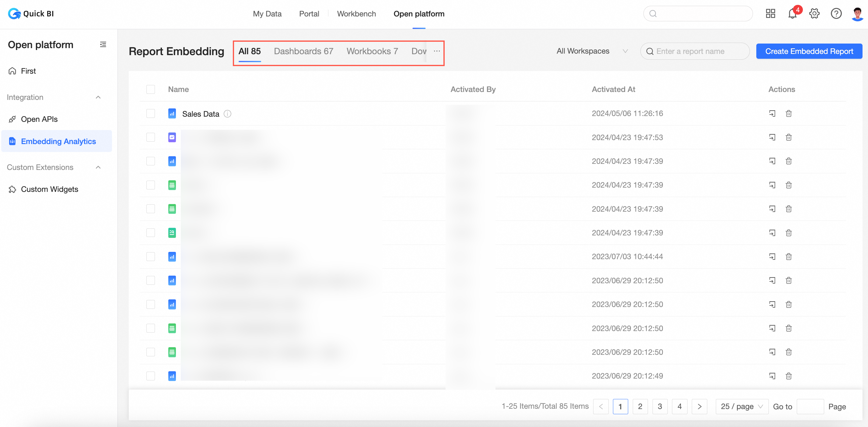Delete the Sales Data row via trash icon
The height and width of the screenshot is (427, 868).
[x=789, y=114]
